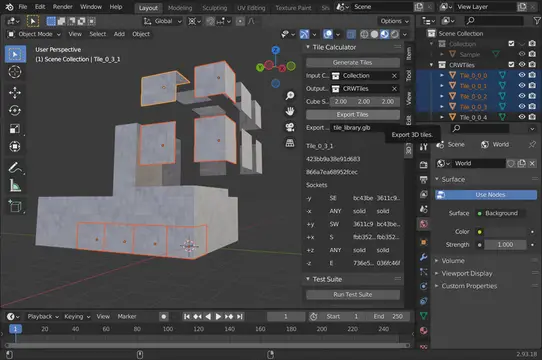Open the viewport Add menu
Viewport: 542px width, 360px height.
[119, 34]
